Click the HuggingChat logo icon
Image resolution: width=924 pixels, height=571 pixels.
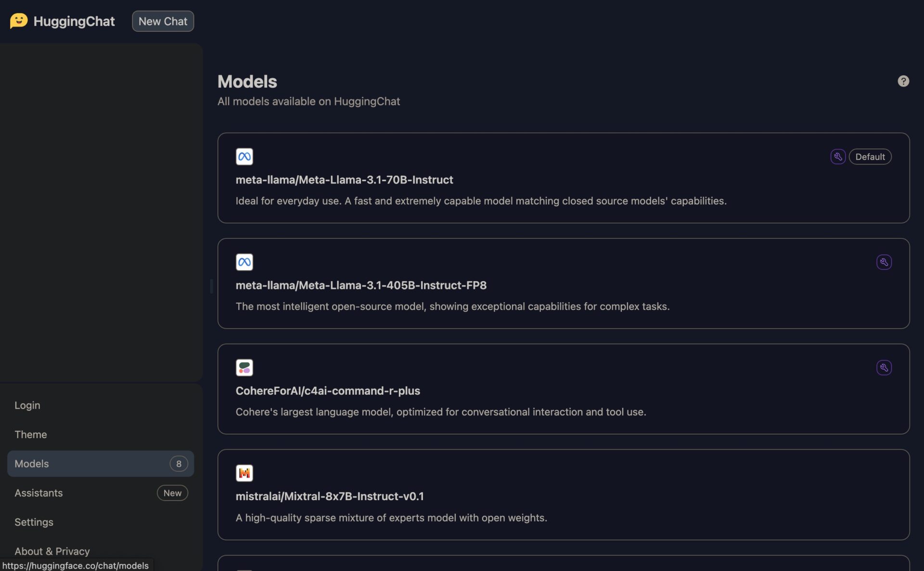pyautogui.click(x=18, y=21)
